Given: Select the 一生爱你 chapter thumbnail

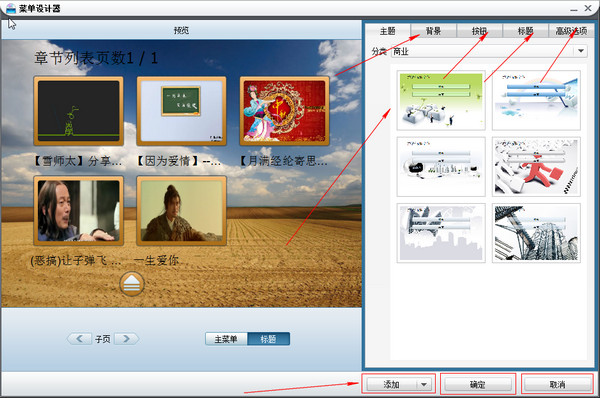Looking at the screenshot, I should (x=181, y=210).
